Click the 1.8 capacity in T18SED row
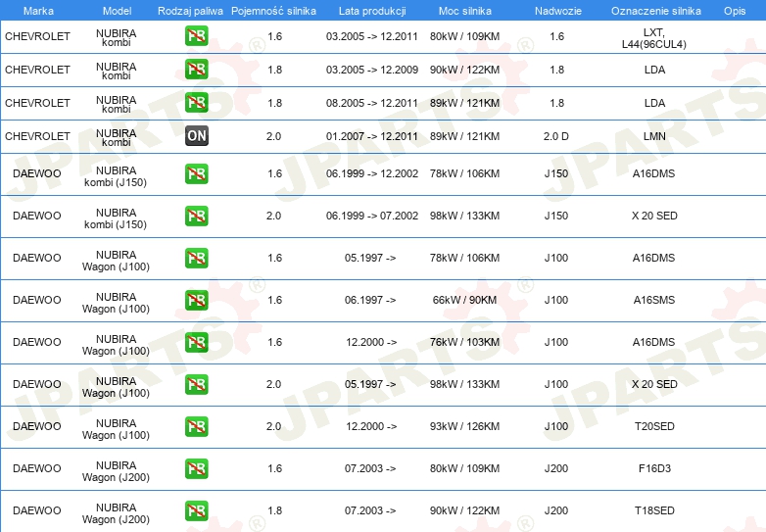This screenshot has height=532, width=766. [x=275, y=510]
